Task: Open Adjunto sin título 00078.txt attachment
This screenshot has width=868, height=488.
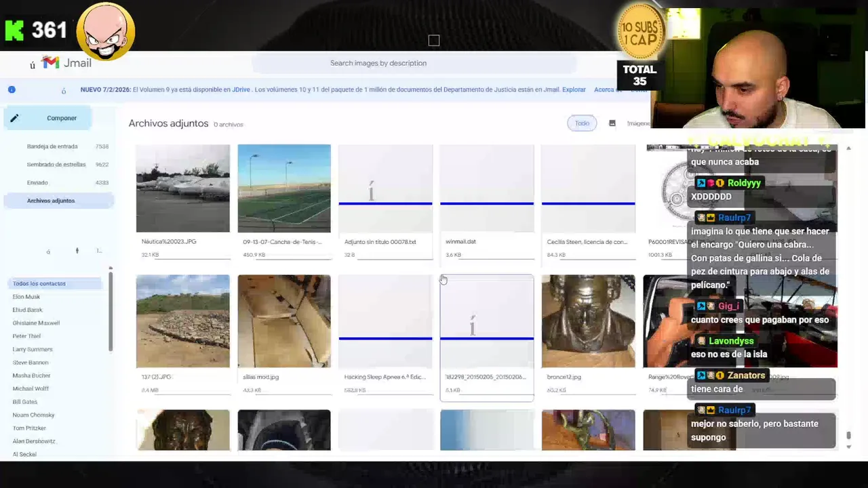Action: (385, 202)
